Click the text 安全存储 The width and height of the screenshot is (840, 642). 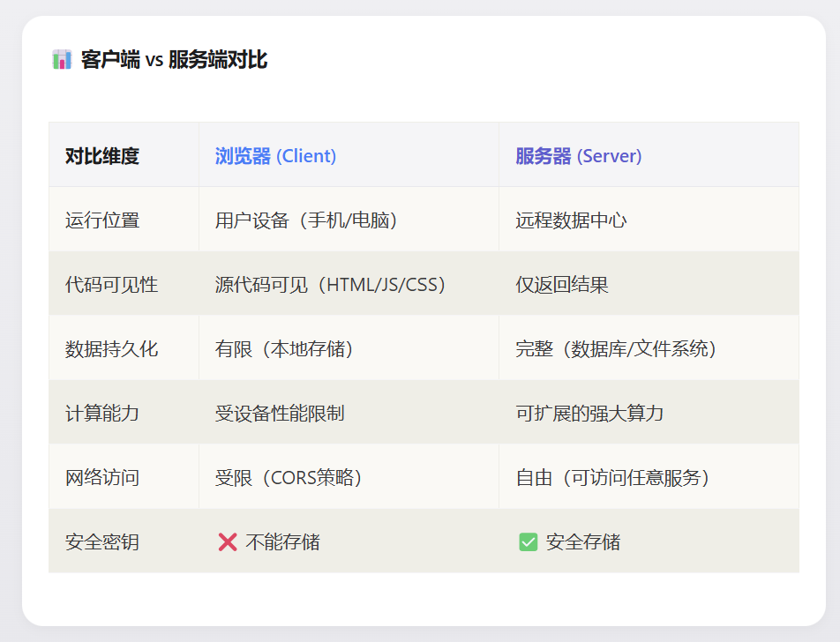(x=583, y=541)
